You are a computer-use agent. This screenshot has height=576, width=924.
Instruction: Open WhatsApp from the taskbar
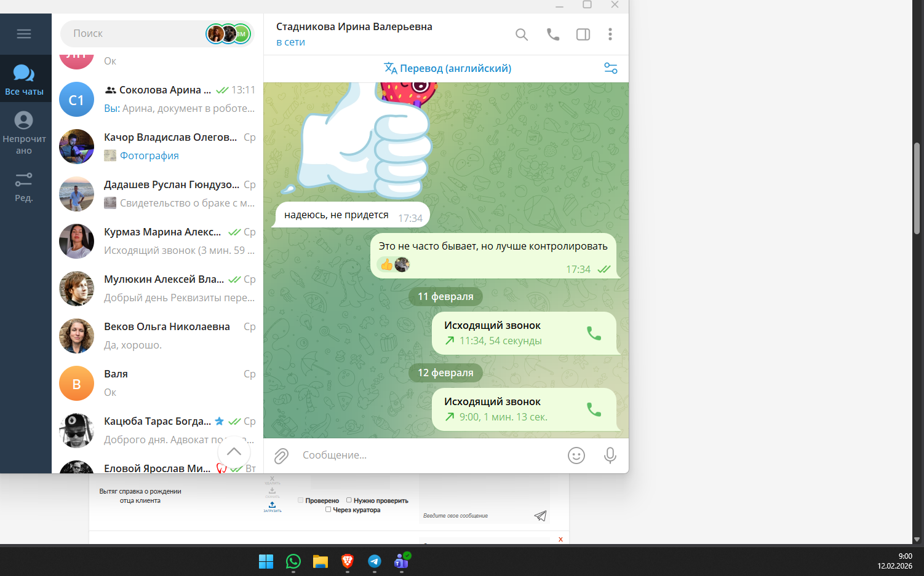click(293, 561)
